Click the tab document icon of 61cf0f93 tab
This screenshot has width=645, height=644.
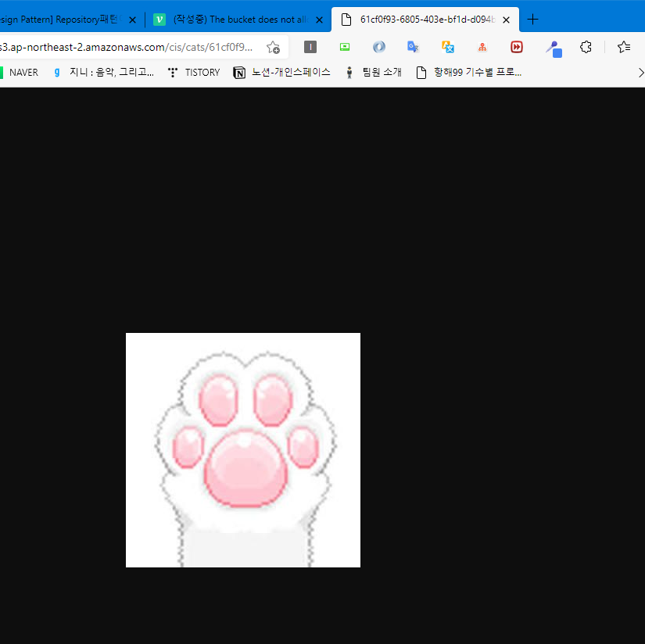pyautogui.click(x=346, y=20)
